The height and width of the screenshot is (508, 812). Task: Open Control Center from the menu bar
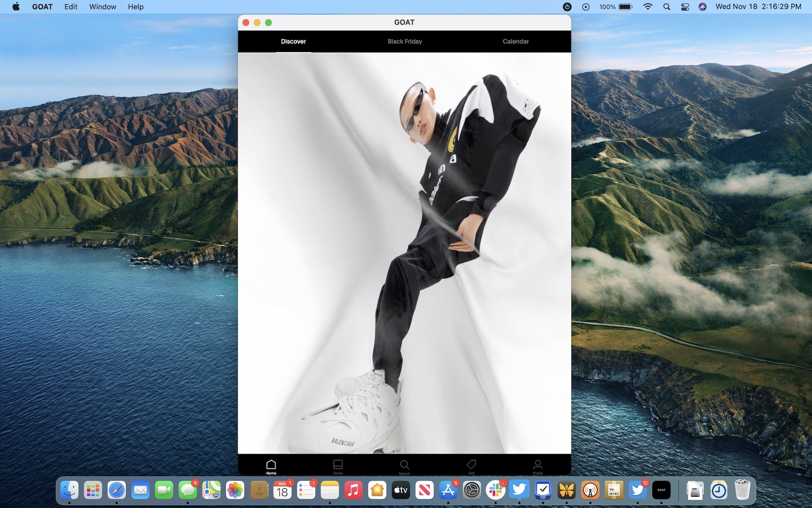pos(685,7)
